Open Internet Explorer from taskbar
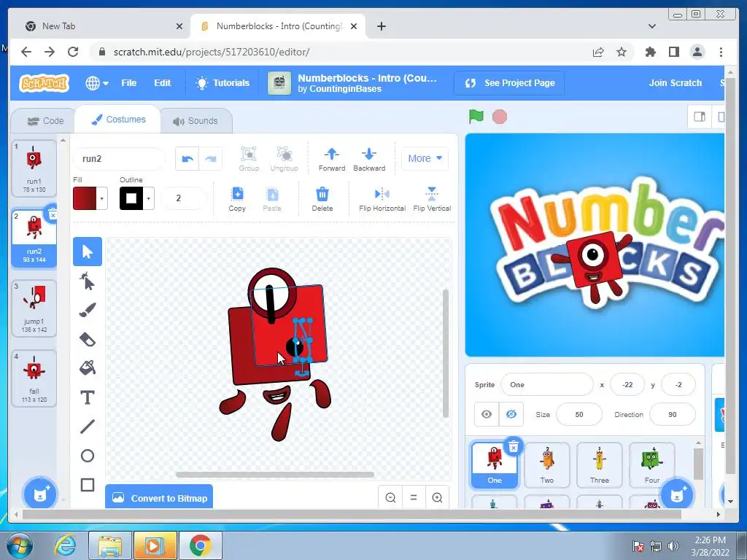Image resolution: width=747 pixels, height=560 pixels. (65, 545)
